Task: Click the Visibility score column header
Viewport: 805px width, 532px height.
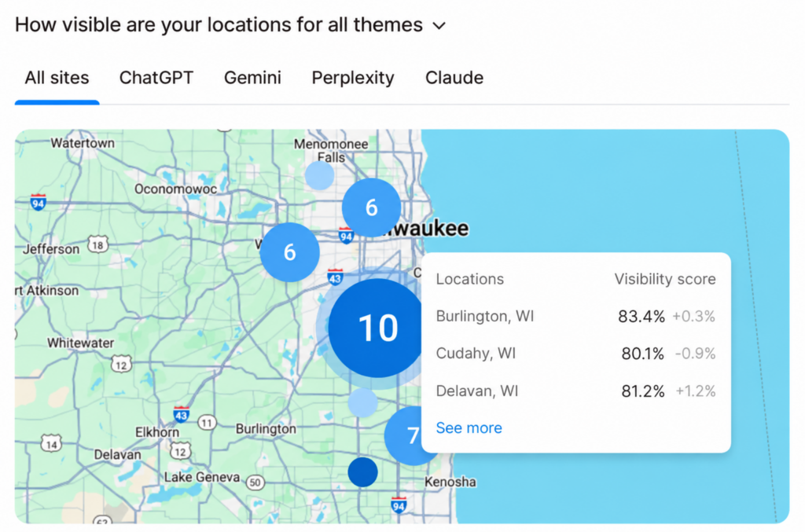Action: 665,279
